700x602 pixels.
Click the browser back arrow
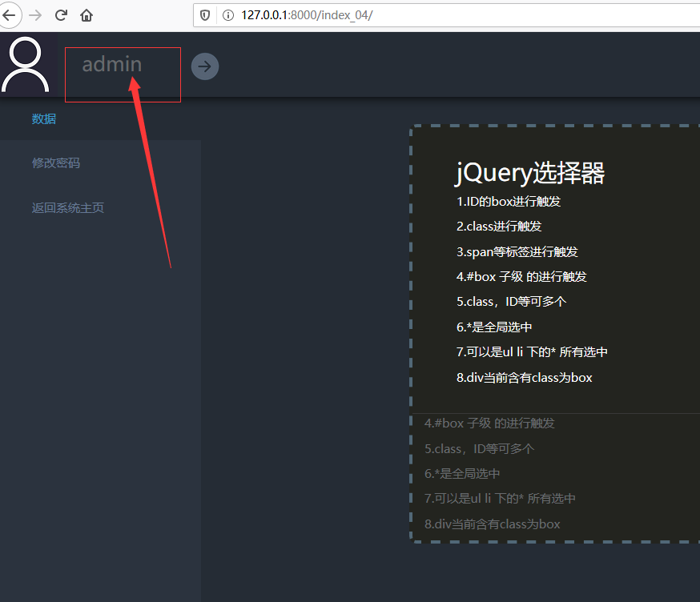(x=9, y=15)
